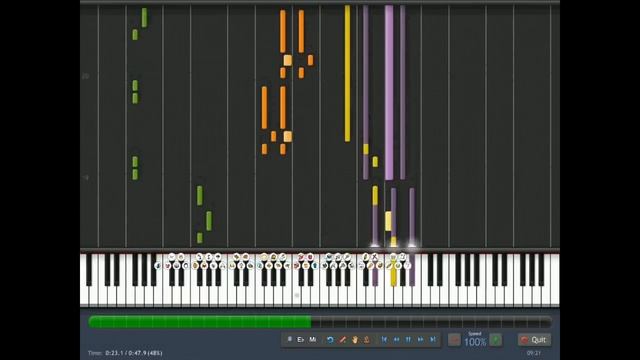The width and height of the screenshot is (640, 360).
Task: Click the 'Ex' toolbar button
Action: [301, 339]
